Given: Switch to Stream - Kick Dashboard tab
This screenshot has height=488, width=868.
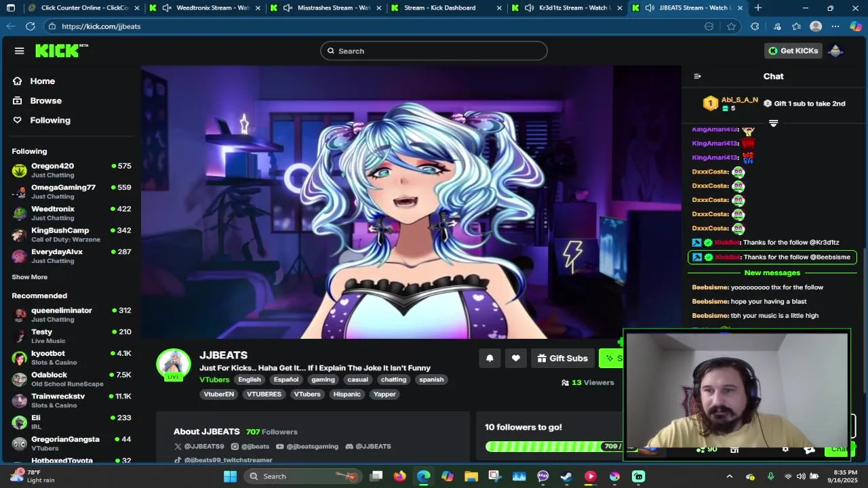Looking at the screenshot, I should [x=446, y=8].
